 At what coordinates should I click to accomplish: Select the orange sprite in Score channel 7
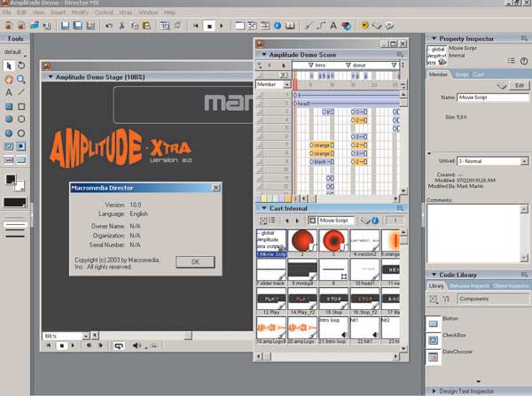click(321, 145)
